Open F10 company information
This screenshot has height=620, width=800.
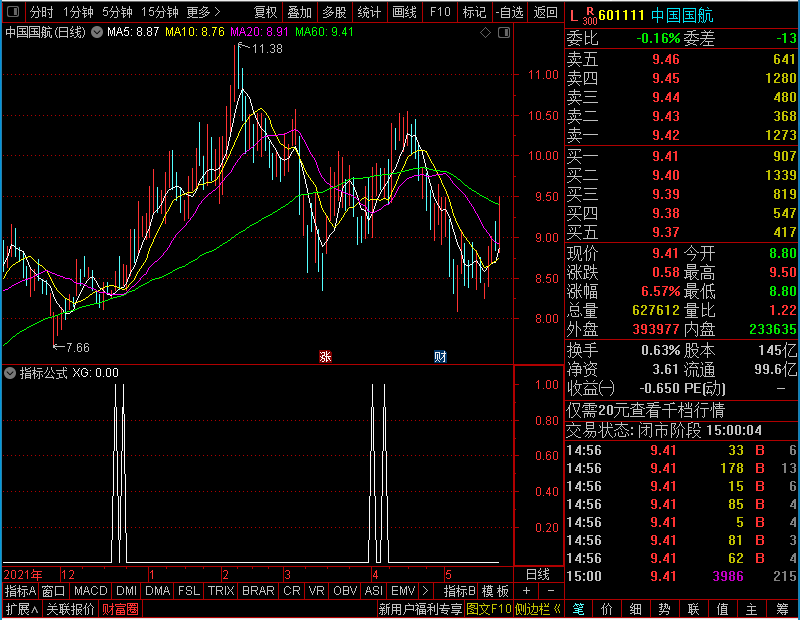pos(440,12)
